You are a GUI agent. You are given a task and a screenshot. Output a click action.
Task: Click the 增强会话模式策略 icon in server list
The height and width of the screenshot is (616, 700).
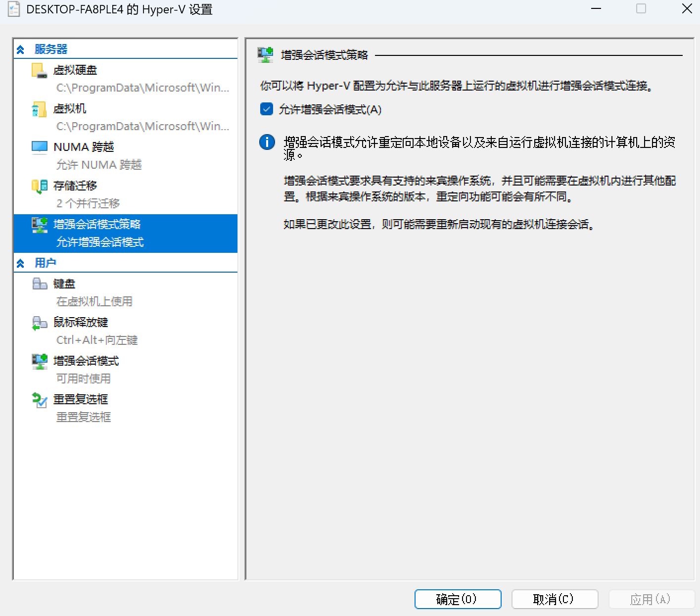coord(39,225)
